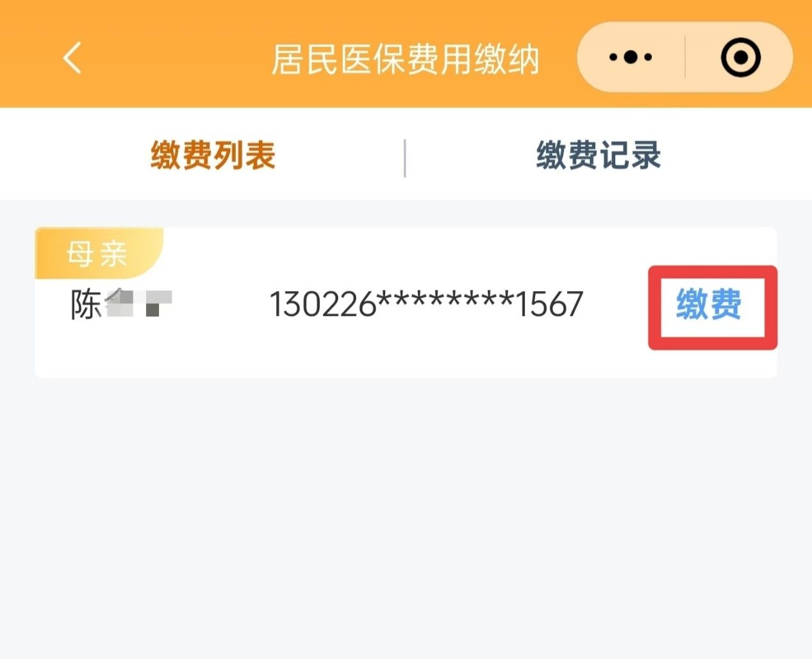Click the ID number 130226********1567

click(426, 304)
